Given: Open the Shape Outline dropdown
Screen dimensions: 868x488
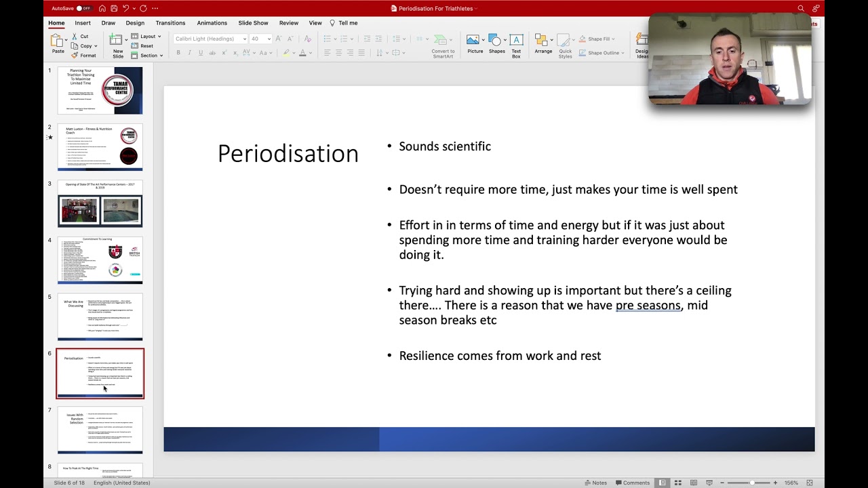Looking at the screenshot, I should [601, 53].
